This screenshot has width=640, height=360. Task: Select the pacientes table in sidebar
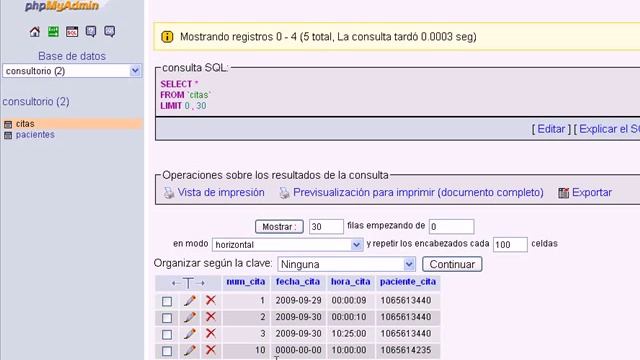tap(35, 135)
